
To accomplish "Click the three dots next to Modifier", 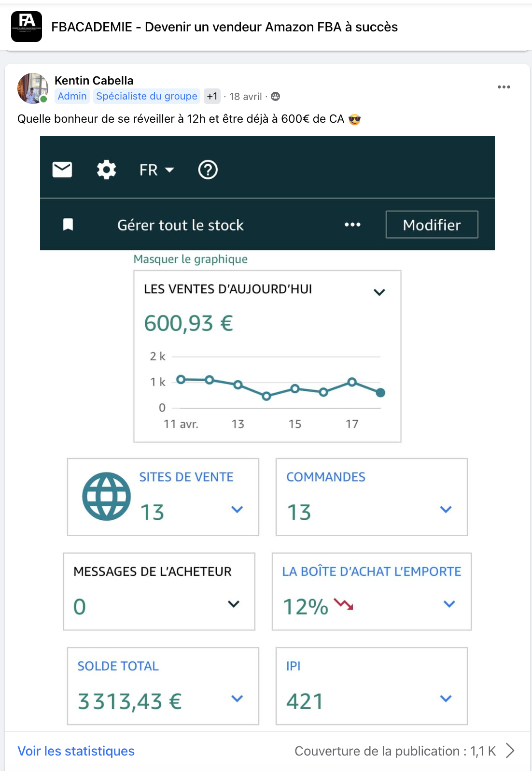I will 352,225.
